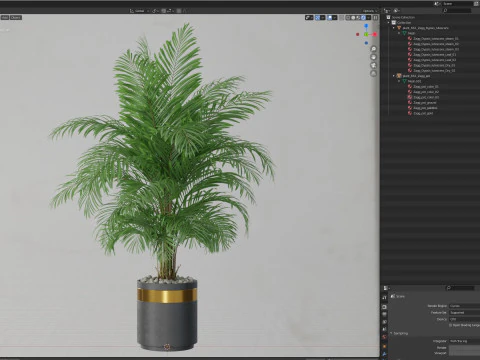Switch perspective/orthographic grid button
The image size is (480, 360).
tap(374, 73)
